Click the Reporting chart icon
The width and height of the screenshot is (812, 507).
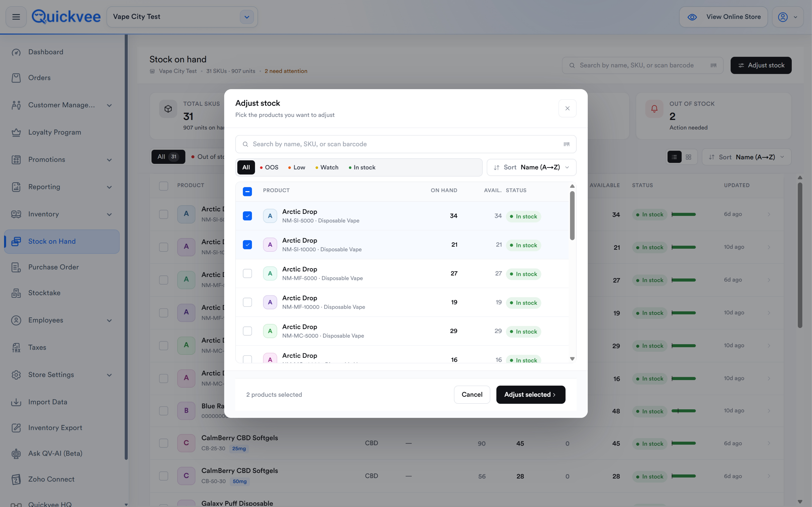tap(16, 187)
